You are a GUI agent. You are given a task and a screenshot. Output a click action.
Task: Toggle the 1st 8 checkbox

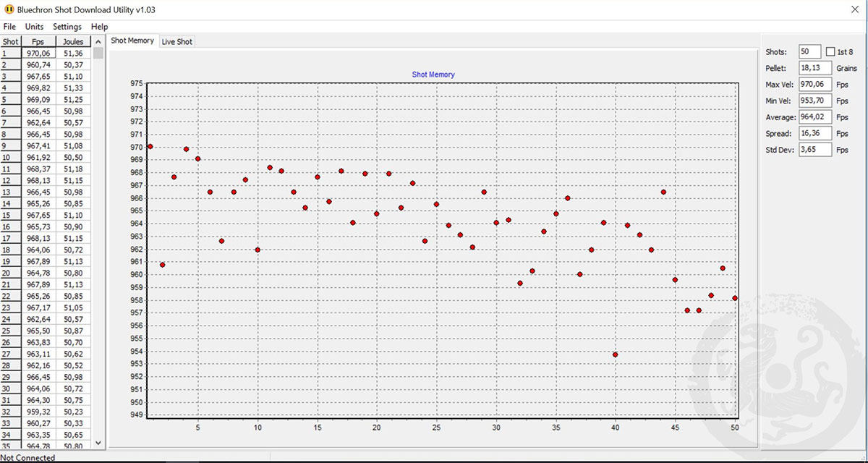click(x=830, y=52)
